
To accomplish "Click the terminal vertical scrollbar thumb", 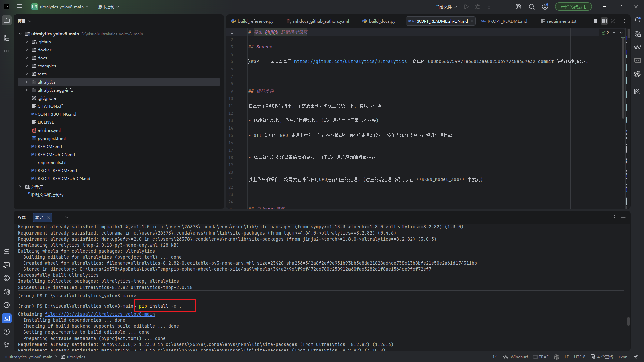I will coord(628,321).
